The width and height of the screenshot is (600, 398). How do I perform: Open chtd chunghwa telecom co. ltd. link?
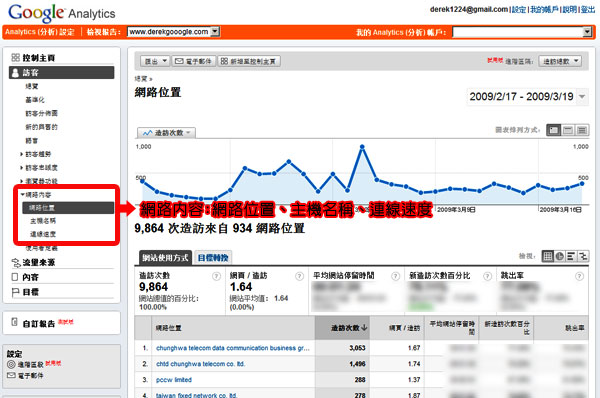click(x=201, y=364)
